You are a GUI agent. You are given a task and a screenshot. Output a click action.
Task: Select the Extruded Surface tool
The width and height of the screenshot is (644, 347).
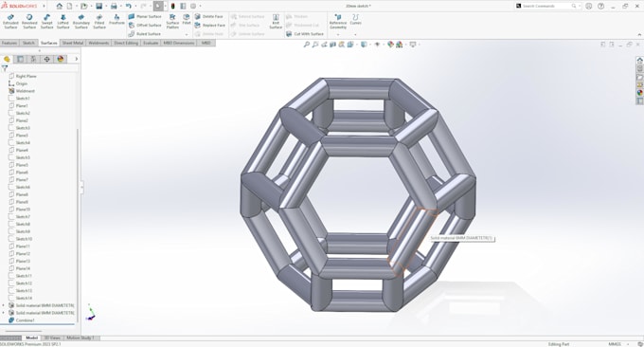click(10, 21)
